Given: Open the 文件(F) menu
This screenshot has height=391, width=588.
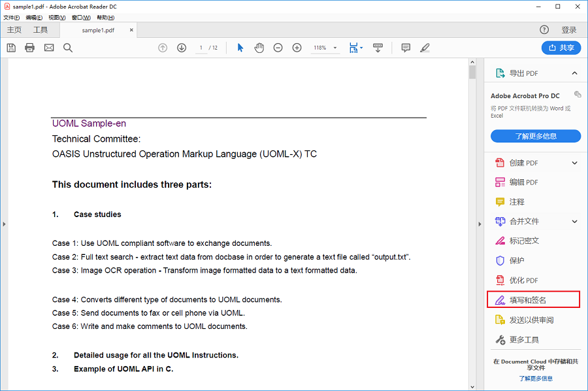Looking at the screenshot, I should 12,18.
